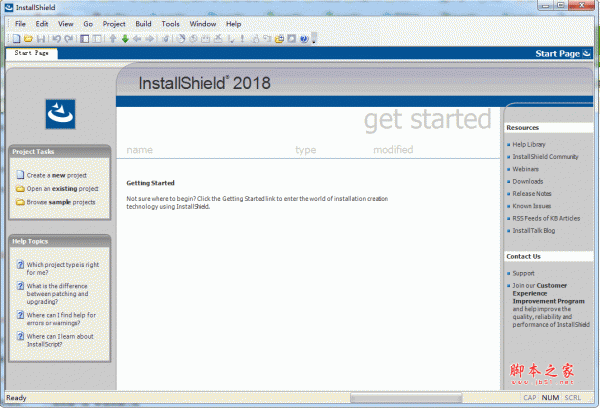Open the InstallTalk Blog link
The height and width of the screenshot is (408, 600).
(x=533, y=230)
